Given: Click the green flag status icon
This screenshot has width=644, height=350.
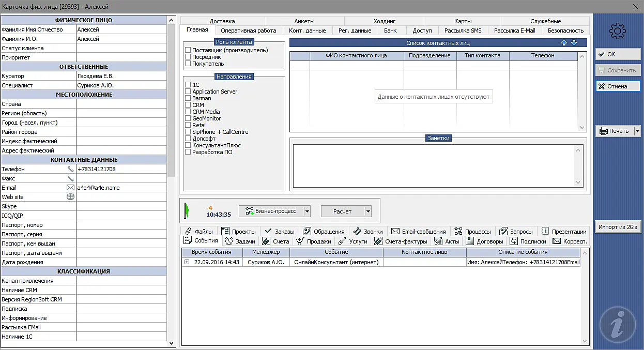Looking at the screenshot, I should [187, 210].
